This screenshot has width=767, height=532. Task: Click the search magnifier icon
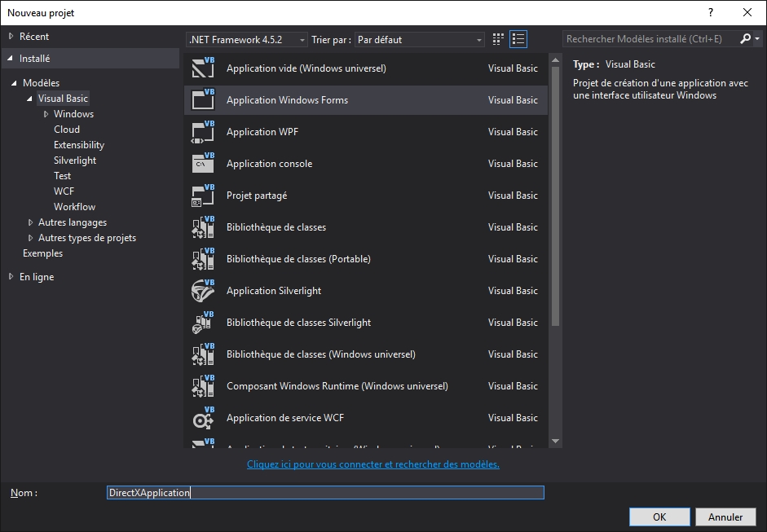(x=745, y=38)
